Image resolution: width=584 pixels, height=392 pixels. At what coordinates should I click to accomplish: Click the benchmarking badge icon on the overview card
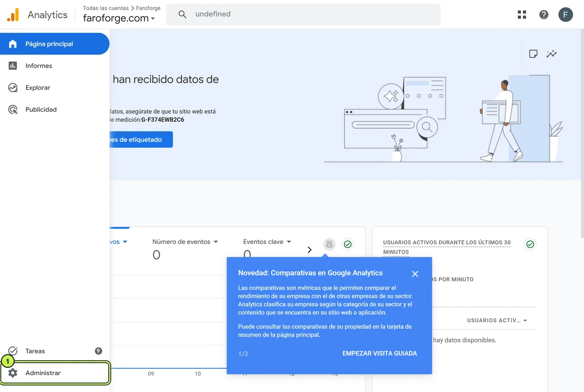tap(329, 244)
